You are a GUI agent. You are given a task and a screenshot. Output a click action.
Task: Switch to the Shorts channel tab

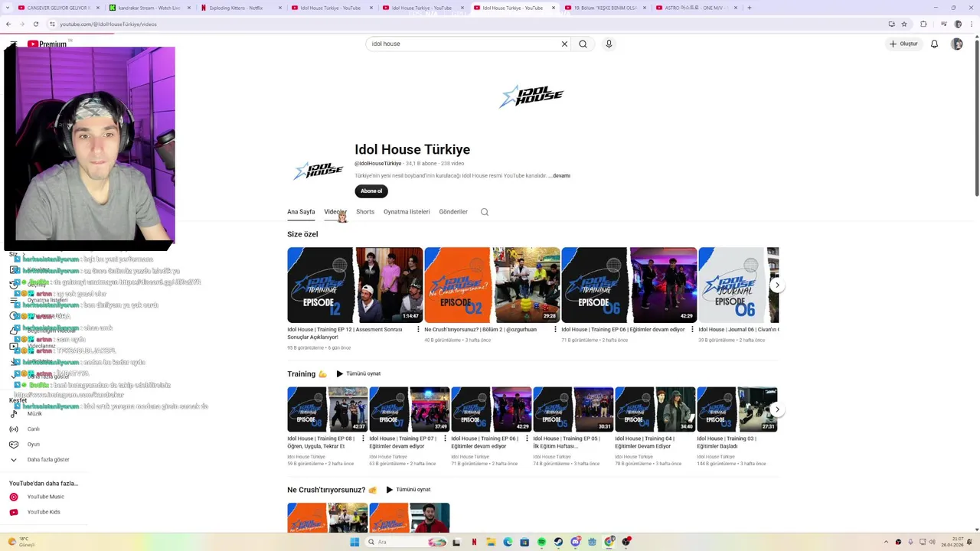(365, 212)
